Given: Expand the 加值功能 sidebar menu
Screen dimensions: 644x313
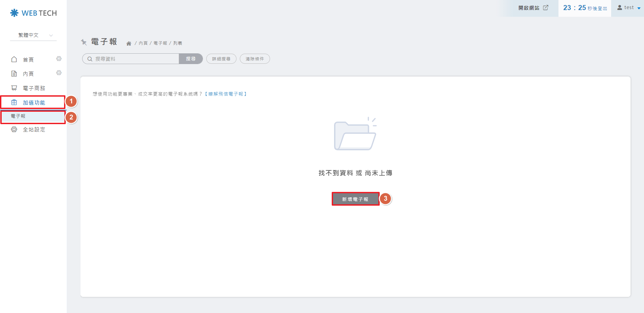Looking at the screenshot, I should (34, 102).
